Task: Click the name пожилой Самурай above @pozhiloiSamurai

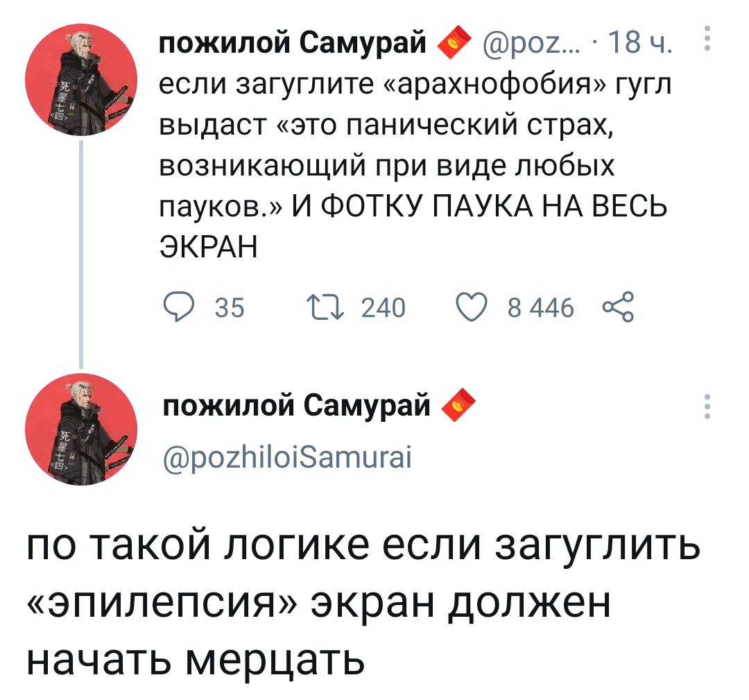Action: (x=296, y=405)
